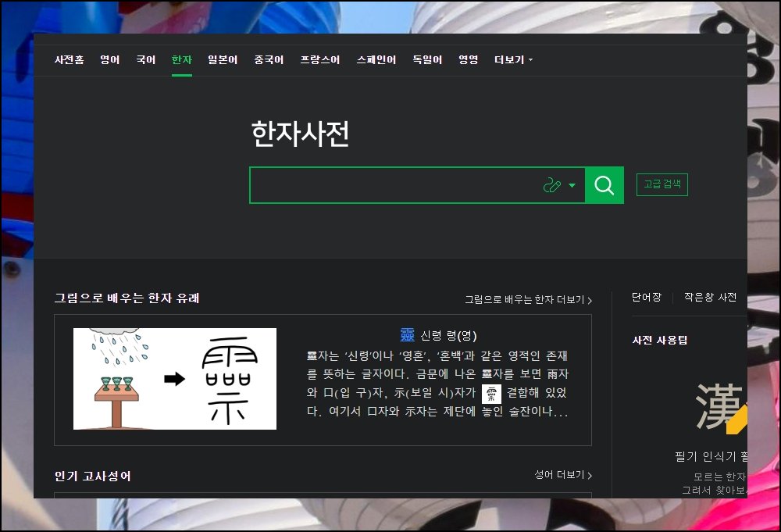Open the 작은창 사전 small-window dictionary
The height and width of the screenshot is (532, 781).
pyautogui.click(x=710, y=298)
